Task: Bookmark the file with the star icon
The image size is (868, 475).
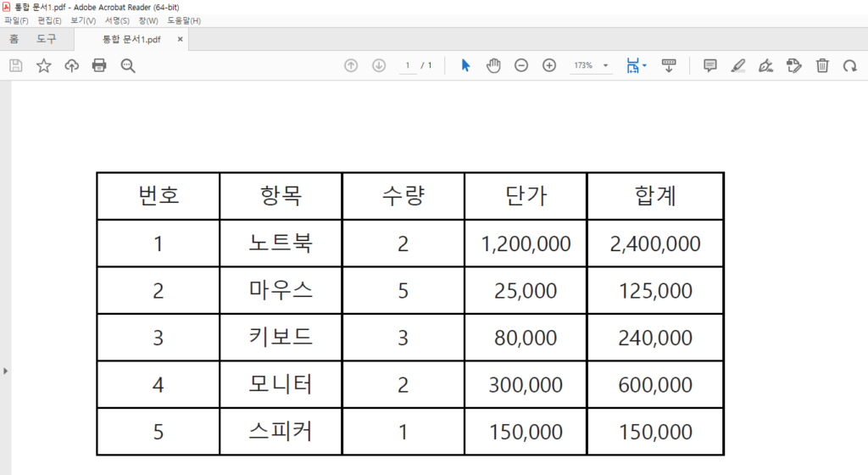Action: point(43,65)
